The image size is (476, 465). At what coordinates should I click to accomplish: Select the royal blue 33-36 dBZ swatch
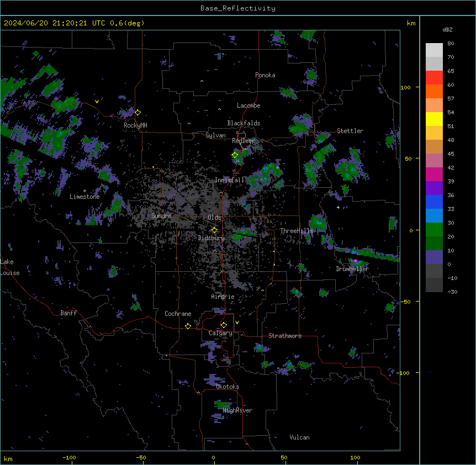[434, 202]
